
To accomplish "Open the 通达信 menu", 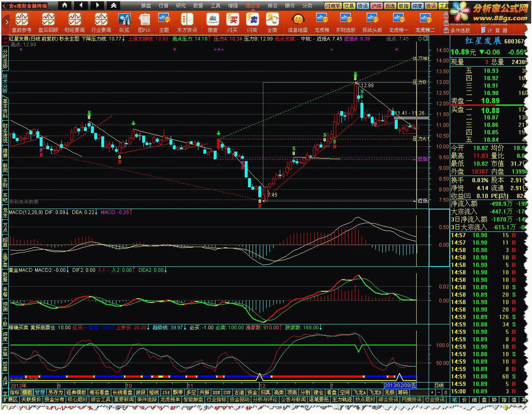I will [253, 6].
